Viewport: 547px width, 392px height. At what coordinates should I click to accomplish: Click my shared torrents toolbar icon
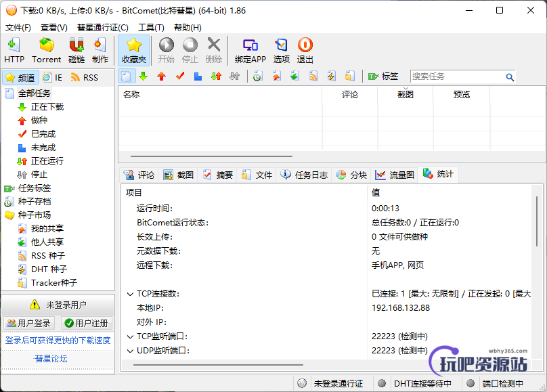pyautogui.click(x=277, y=77)
